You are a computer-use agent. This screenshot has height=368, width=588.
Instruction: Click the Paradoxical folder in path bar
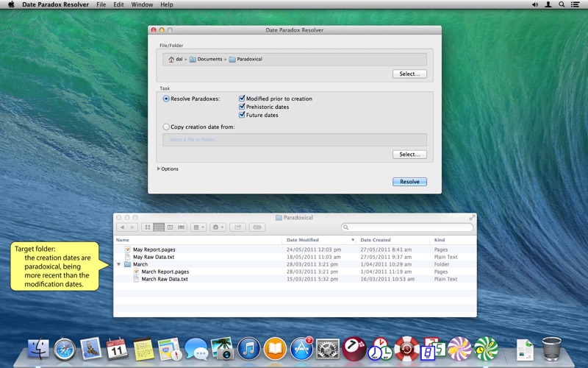[245, 60]
